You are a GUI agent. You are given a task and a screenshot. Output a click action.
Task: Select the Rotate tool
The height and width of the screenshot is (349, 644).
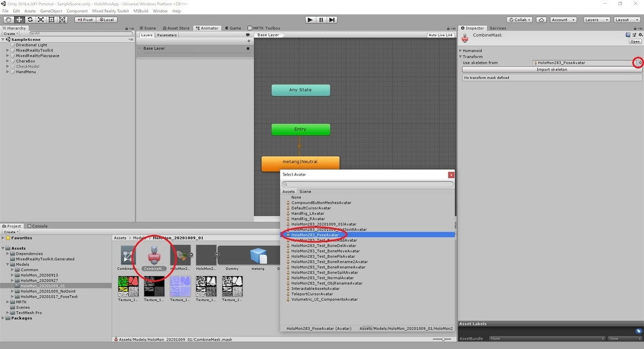[30, 20]
